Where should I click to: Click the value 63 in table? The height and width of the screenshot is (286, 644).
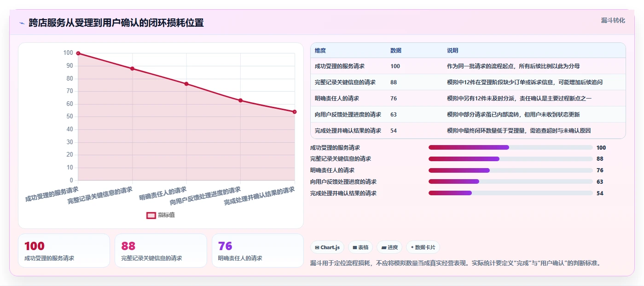[394, 115]
